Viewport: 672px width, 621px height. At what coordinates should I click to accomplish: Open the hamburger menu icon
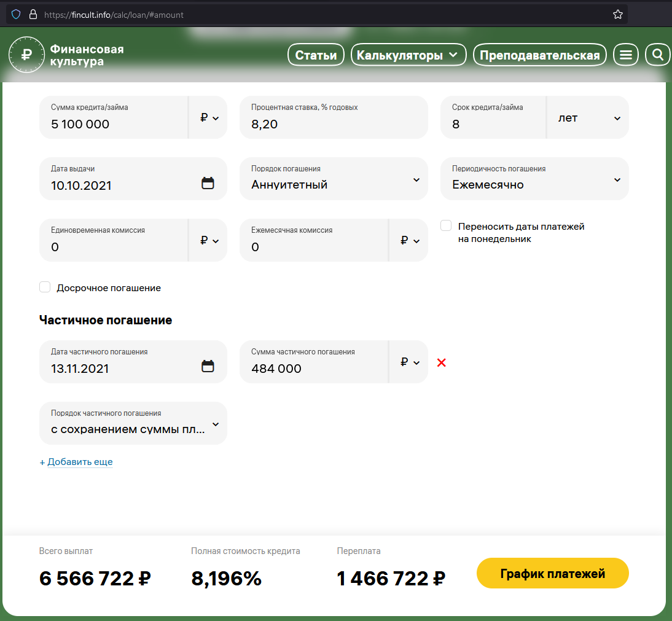click(x=626, y=55)
